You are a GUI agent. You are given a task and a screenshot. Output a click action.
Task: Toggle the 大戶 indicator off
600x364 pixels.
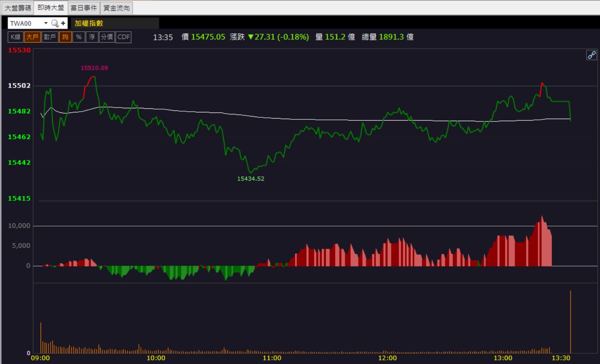[x=32, y=37]
